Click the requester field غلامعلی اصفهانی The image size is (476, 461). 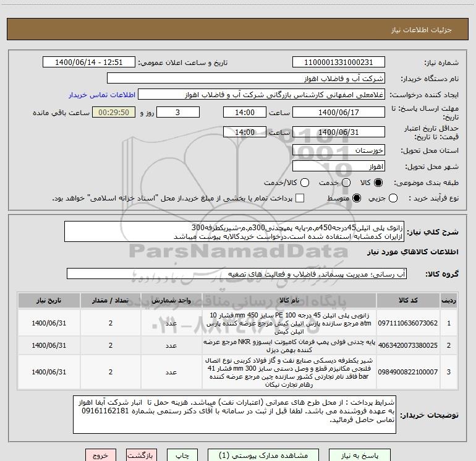pyautogui.click(x=261, y=95)
